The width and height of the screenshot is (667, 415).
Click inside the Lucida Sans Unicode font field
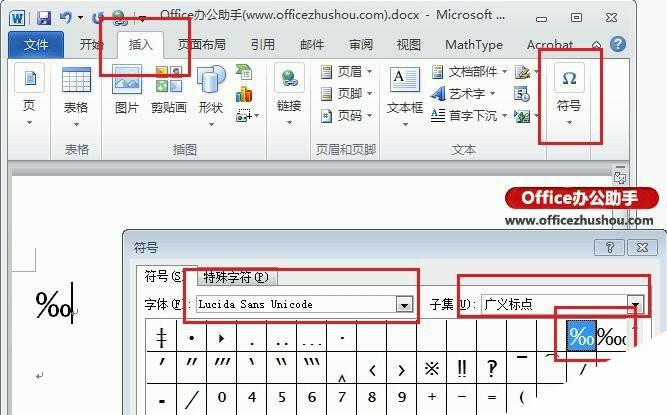(x=296, y=304)
